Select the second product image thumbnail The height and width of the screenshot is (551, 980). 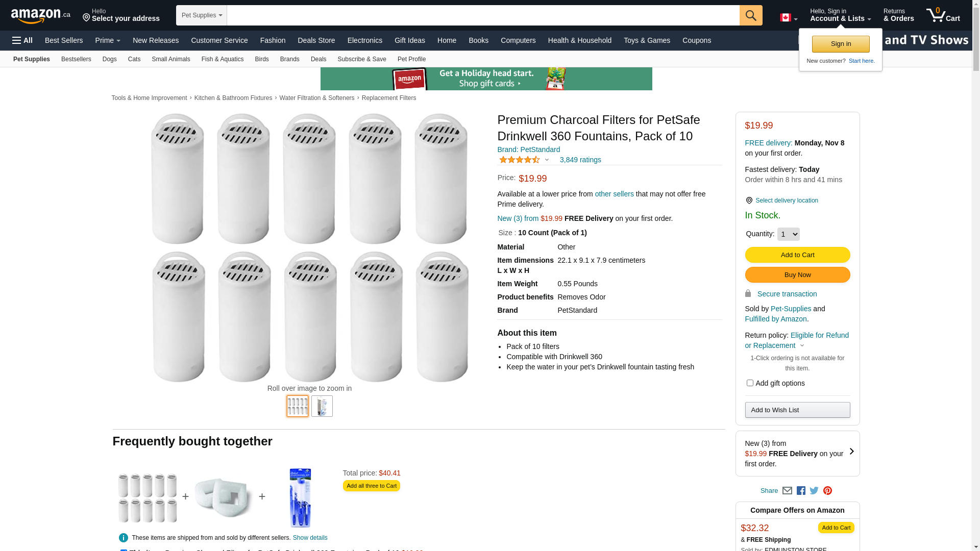coord(322,406)
